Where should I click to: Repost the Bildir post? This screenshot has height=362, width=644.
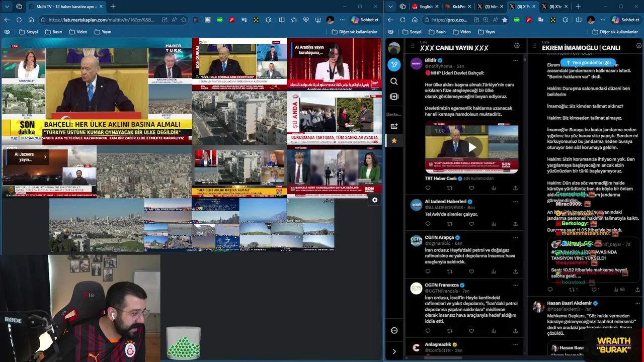(449, 188)
